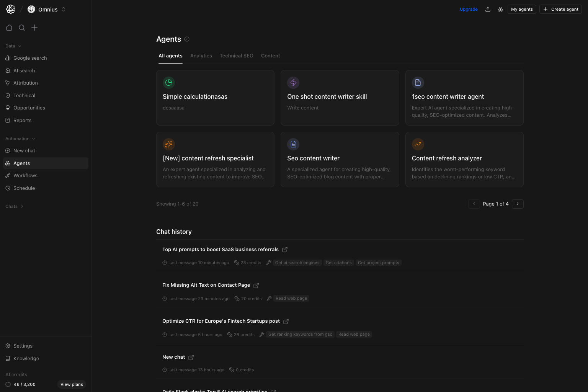
Task: Switch to the Analytics agents tab
Action: pyautogui.click(x=201, y=56)
